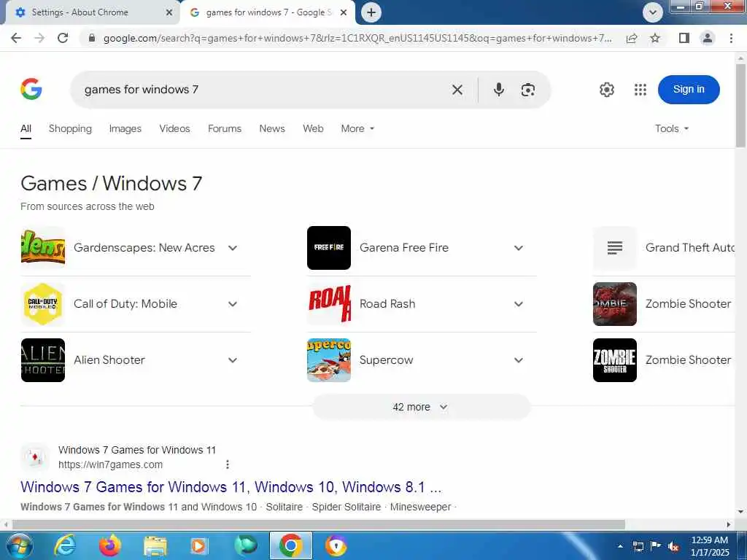The width and height of the screenshot is (747, 560).
Task: Close the games for windows 7 tab
Action: [344, 12]
